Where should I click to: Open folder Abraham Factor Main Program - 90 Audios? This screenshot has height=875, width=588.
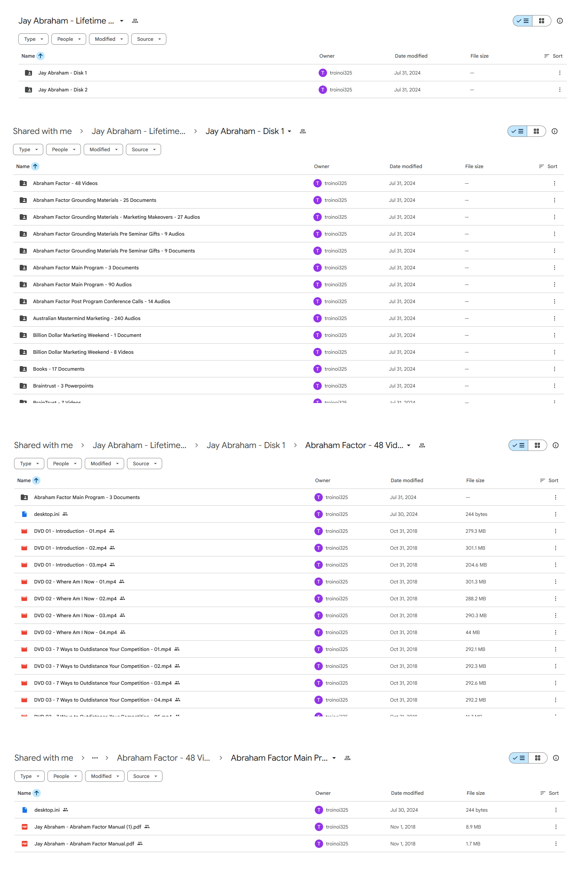coord(288,285)
